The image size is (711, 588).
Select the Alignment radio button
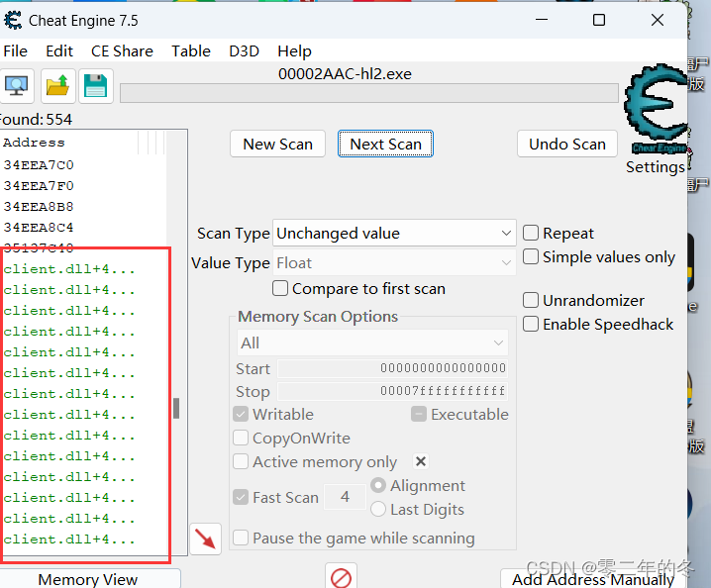point(378,485)
